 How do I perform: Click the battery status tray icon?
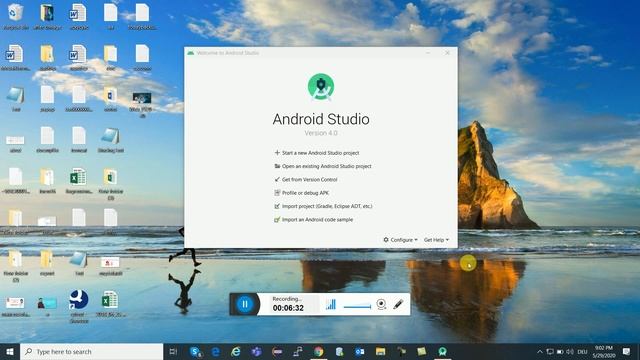pyautogui.click(x=560, y=351)
